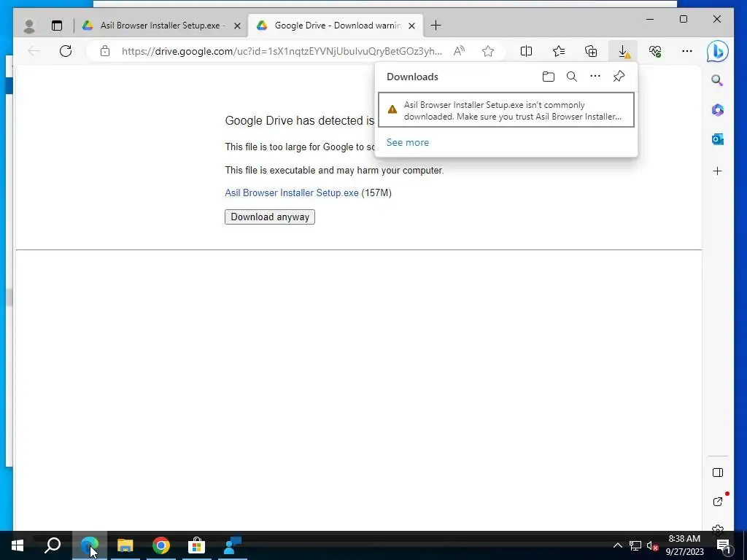Screen dimensions: 747x560
Task: Open a new tab with plus button
Action: click(x=436, y=26)
